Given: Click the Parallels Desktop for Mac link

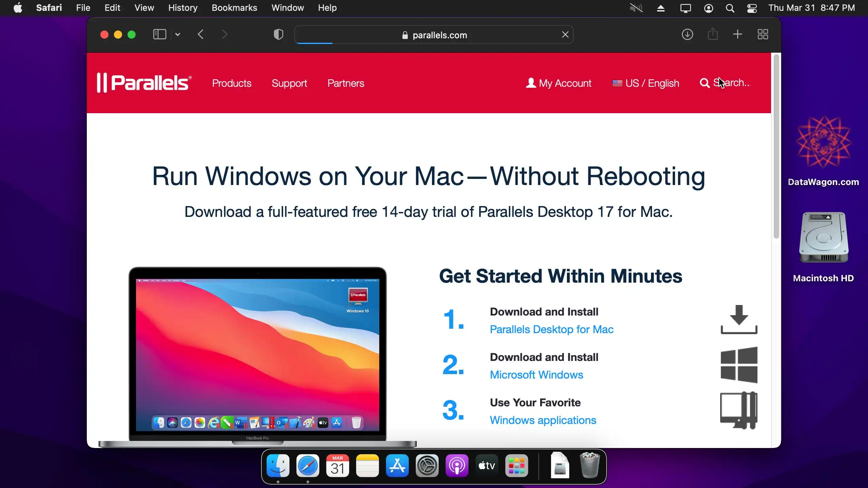Looking at the screenshot, I should click(x=551, y=329).
